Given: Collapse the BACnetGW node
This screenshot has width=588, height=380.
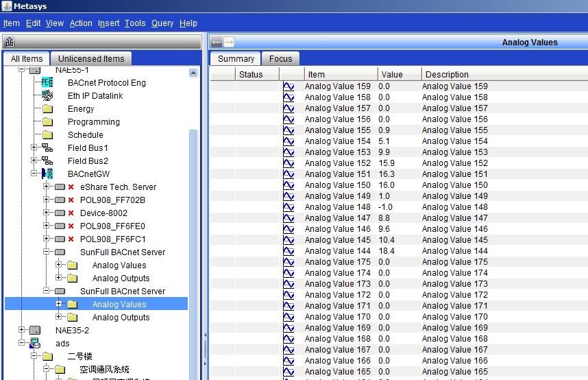Looking at the screenshot, I should [34, 173].
